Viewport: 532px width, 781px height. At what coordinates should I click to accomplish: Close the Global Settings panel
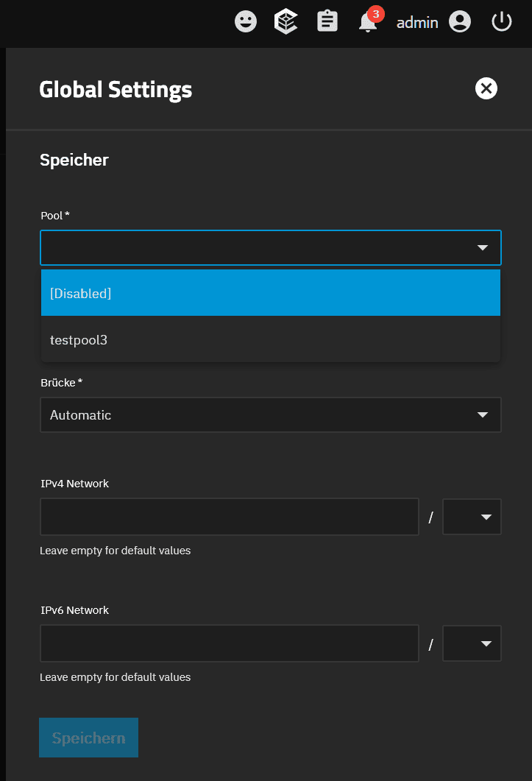click(x=486, y=89)
